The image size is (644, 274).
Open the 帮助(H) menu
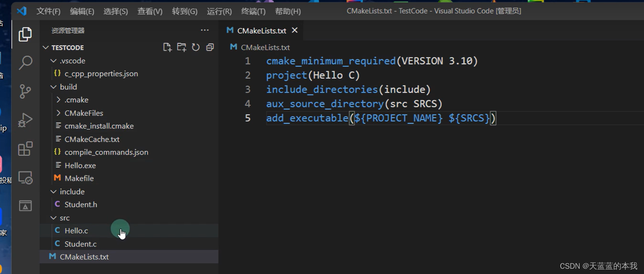tap(288, 11)
